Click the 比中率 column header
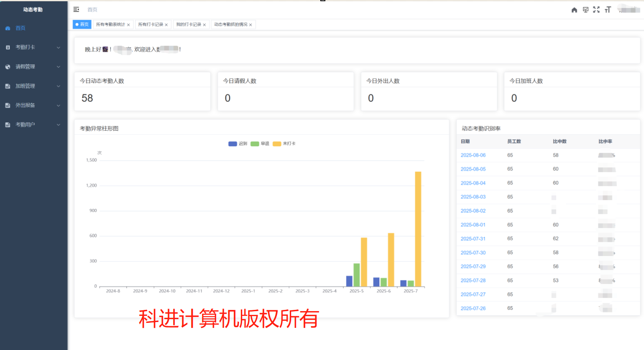The image size is (644, 350). click(x=605, y=142)
